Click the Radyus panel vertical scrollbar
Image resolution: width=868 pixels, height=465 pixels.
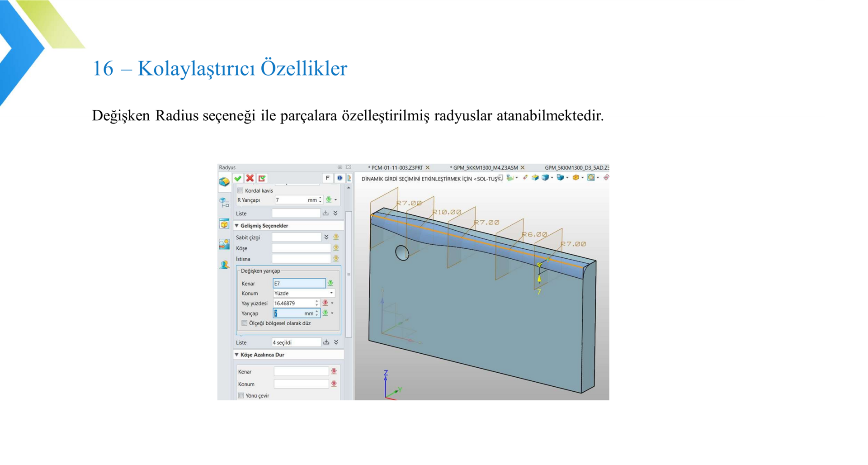tap(349, 273)
